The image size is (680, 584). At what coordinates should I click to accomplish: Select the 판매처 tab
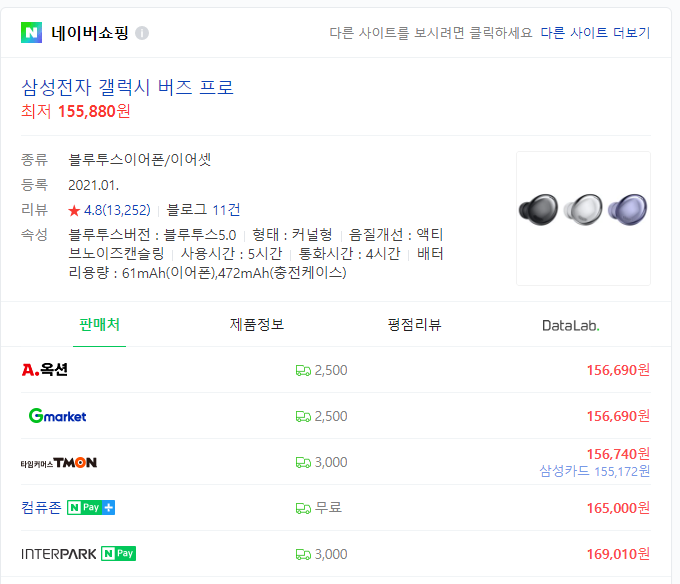tap(99, 324)
